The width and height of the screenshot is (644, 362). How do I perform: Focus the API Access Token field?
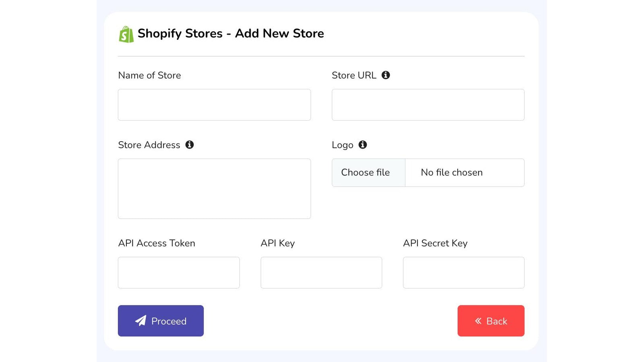[179, 273]
